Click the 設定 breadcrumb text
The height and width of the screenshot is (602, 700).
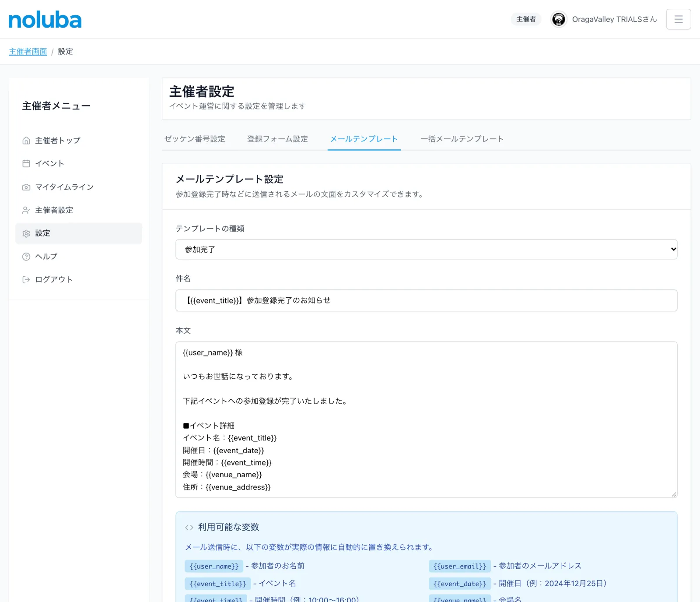pyautogui.click(x=66, y=52)
